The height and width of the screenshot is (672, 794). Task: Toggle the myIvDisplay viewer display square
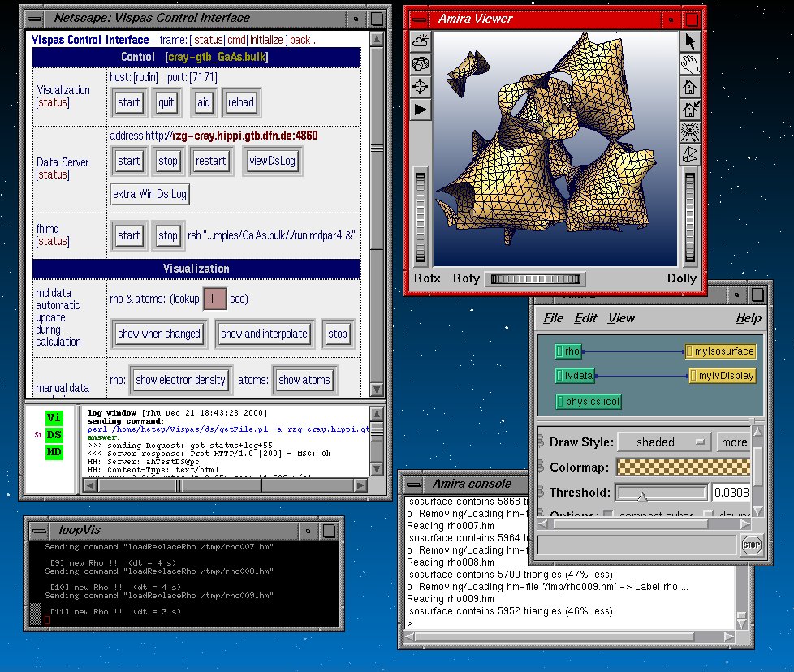point(693,376)
